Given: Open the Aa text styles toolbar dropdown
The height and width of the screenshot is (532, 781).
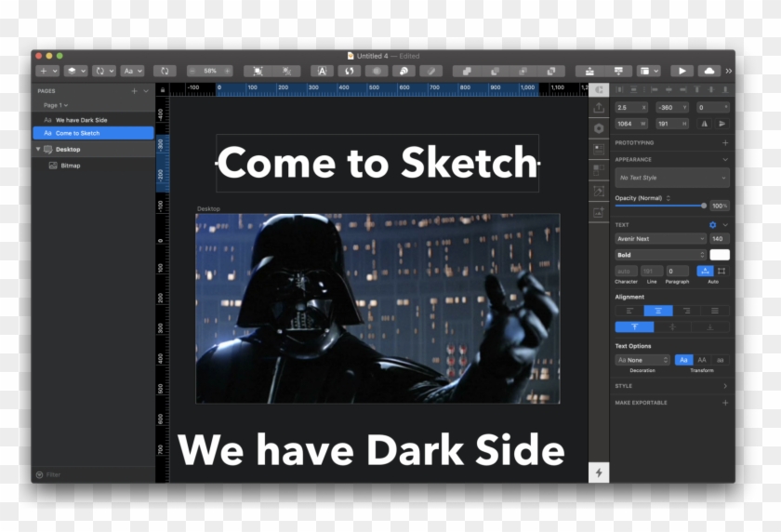Looking at the screenshot, I should [x=132, y=72].
